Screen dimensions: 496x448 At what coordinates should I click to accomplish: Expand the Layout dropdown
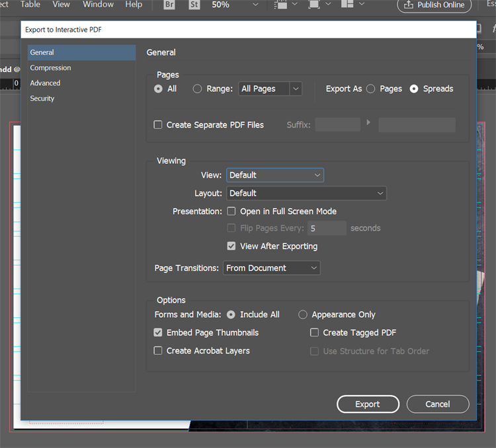click(306, 193)
